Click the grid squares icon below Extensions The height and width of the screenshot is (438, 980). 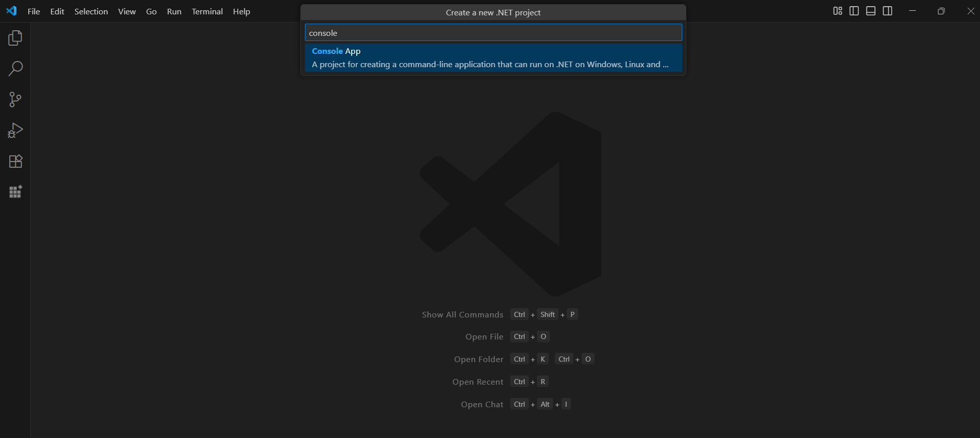15,192
